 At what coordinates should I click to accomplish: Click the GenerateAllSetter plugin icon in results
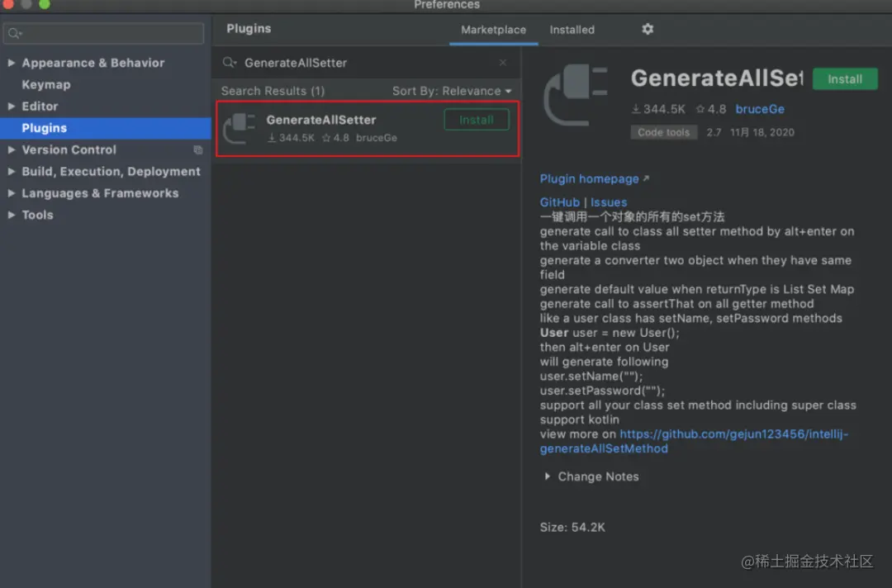tap(240, 128)
